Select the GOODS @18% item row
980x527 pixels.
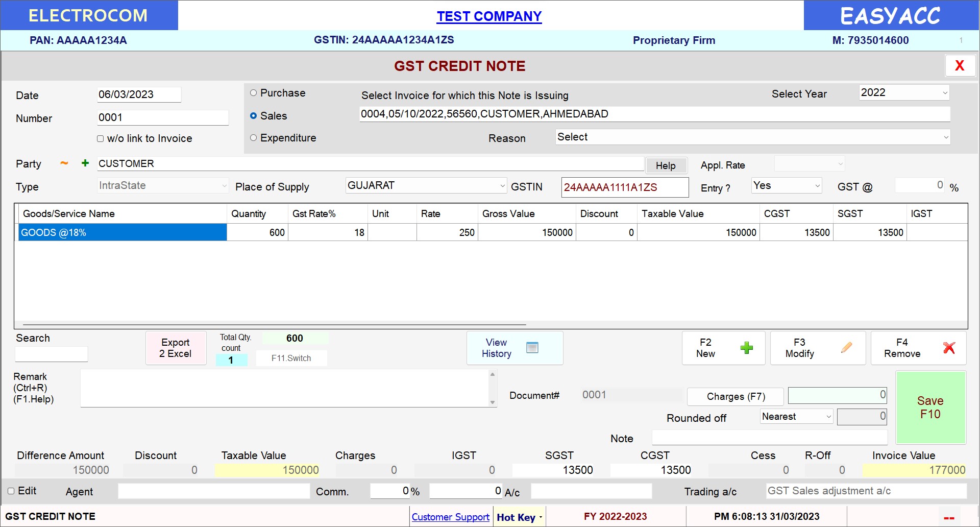[x=122, y=233]
